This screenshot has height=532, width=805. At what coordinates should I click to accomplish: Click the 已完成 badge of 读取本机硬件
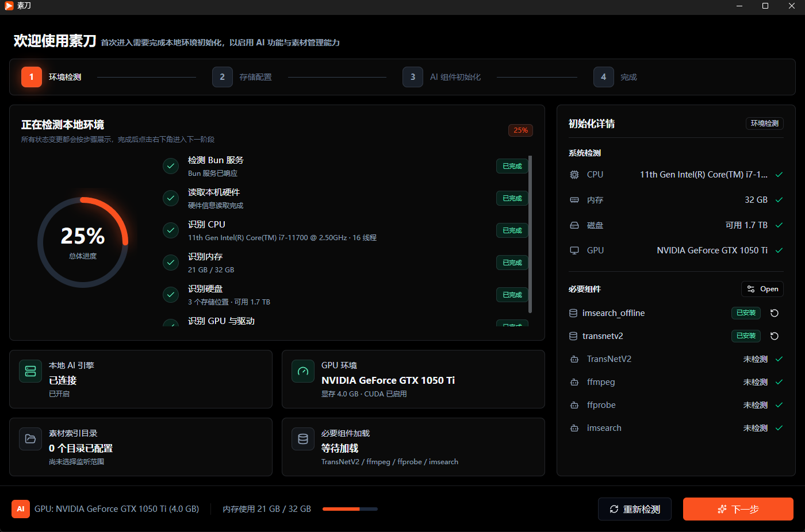click(x=512, y=198)
